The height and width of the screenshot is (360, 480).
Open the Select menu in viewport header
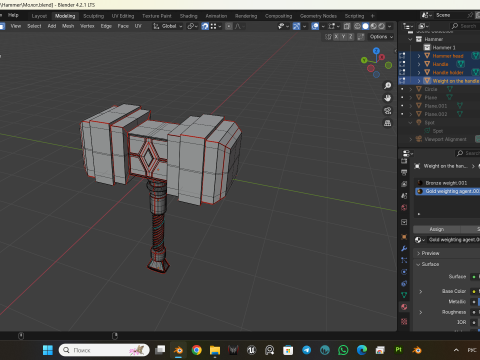click(34, 26)
